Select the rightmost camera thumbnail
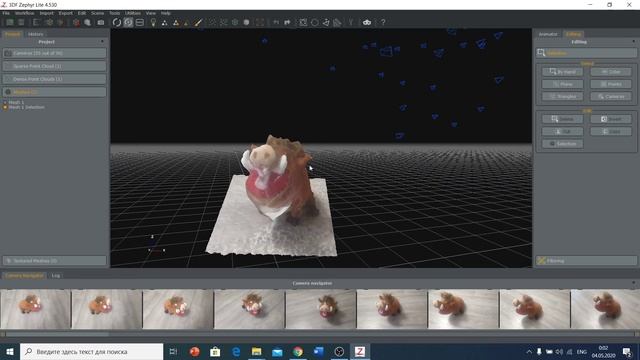This screenshot has height=360, width=640. click(x=605, y=309)
